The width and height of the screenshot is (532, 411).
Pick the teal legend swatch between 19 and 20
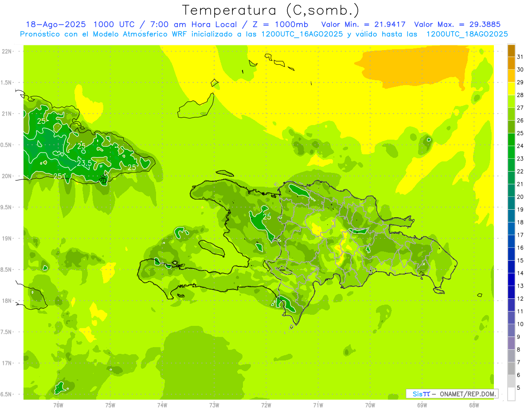pos(511,204)
